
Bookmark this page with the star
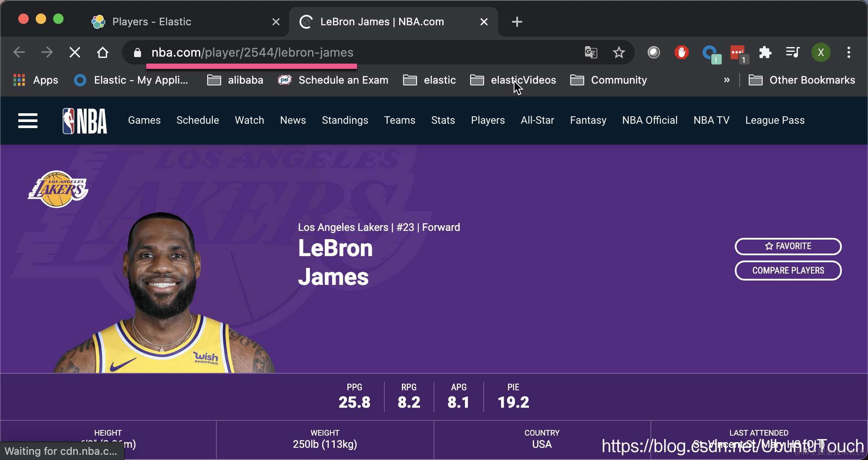pos(619,53)
